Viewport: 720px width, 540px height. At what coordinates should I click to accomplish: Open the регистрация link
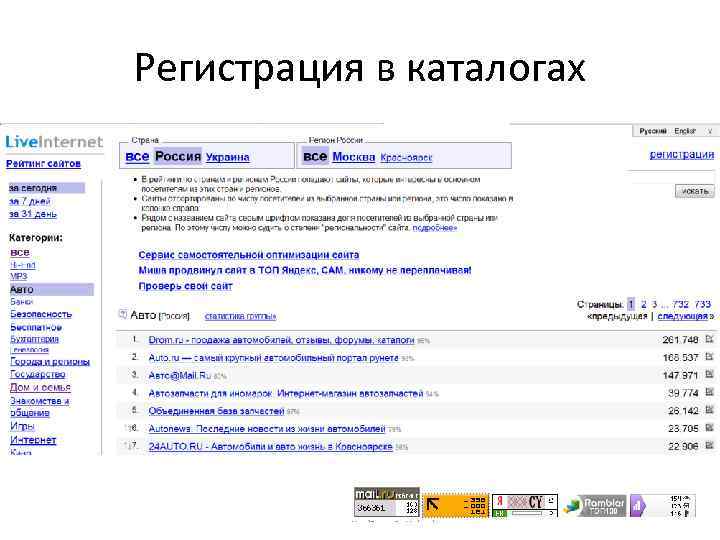click(x=682, y=155)
